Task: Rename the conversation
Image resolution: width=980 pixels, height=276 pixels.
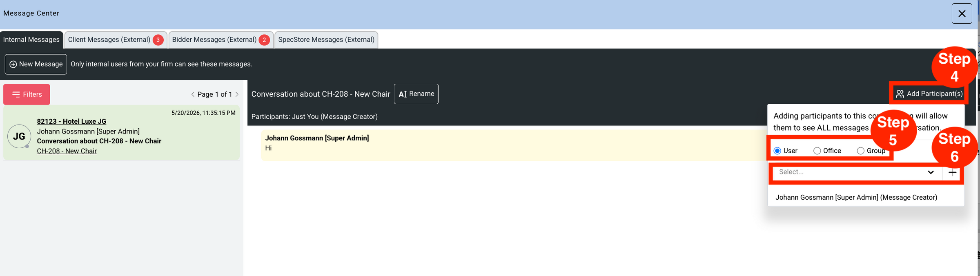Action: [416, 94]
